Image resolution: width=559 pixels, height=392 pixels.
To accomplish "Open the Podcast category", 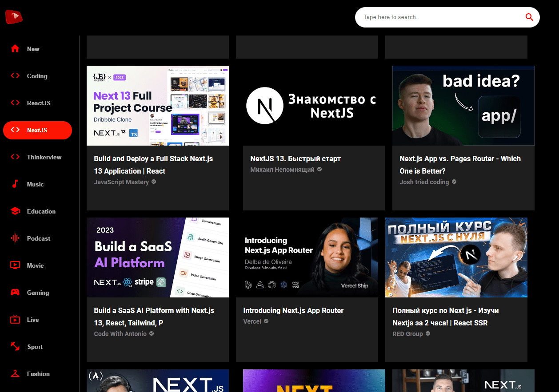I will click(37, 238).
